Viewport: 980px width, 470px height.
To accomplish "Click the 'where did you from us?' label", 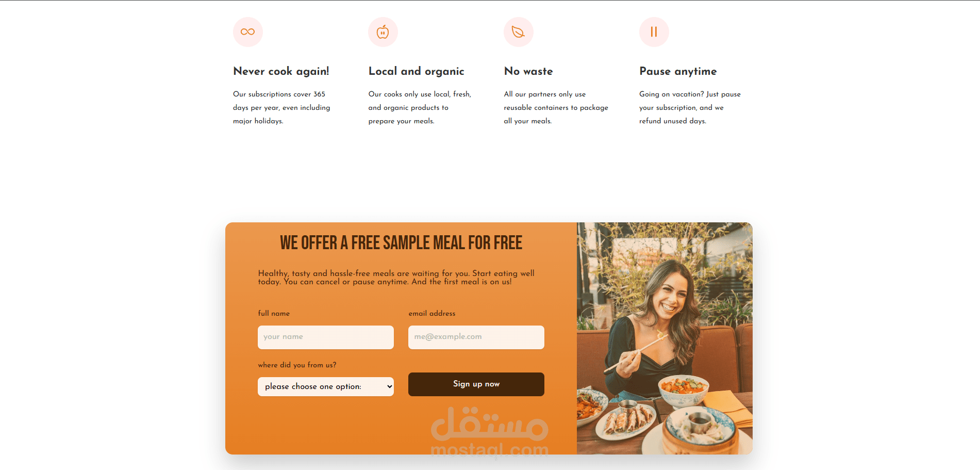I will [297, 365].
